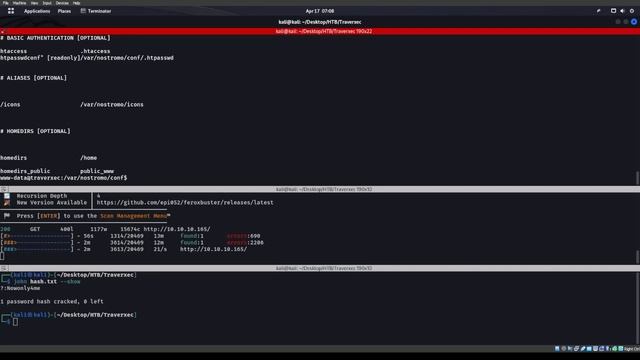This screenshot has height=360, width=640.
Task: Click the USB pen-shaped icon in VirtualBox status bar
Action: [x=583, y=349]
